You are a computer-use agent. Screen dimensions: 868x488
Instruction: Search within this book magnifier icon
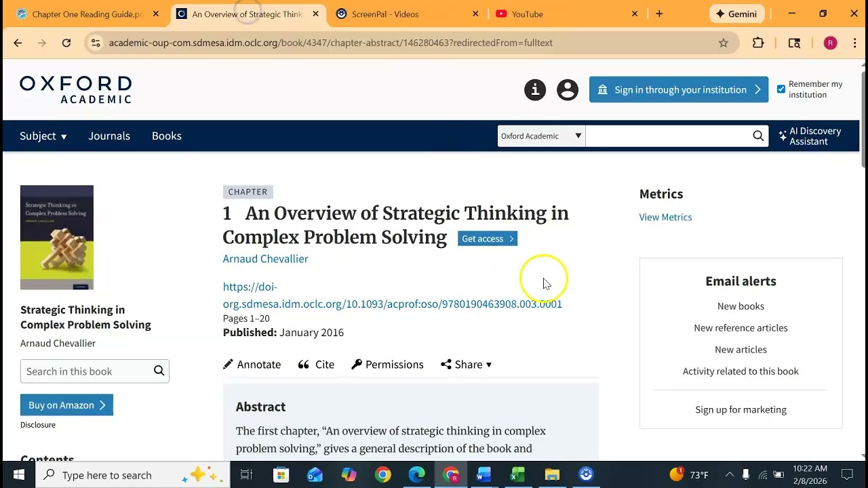point(159,371)
